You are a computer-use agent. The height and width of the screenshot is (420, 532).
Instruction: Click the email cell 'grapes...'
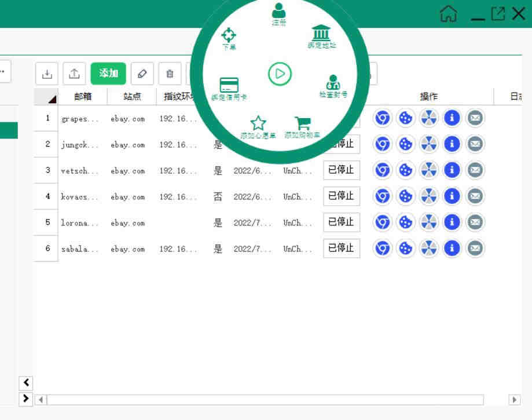tap(80, 119)
